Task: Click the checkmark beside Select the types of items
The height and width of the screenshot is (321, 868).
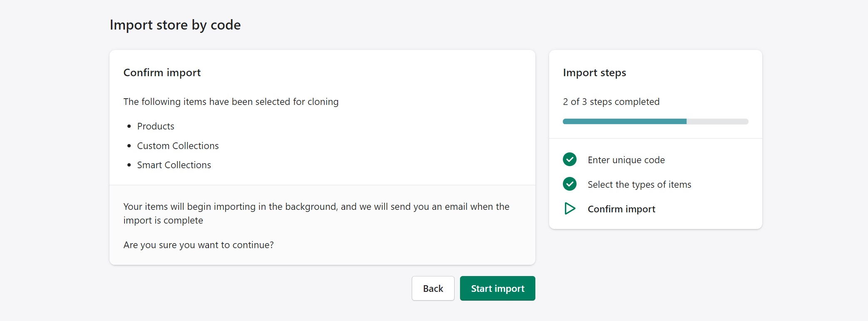Action: (x=570, y=184)
